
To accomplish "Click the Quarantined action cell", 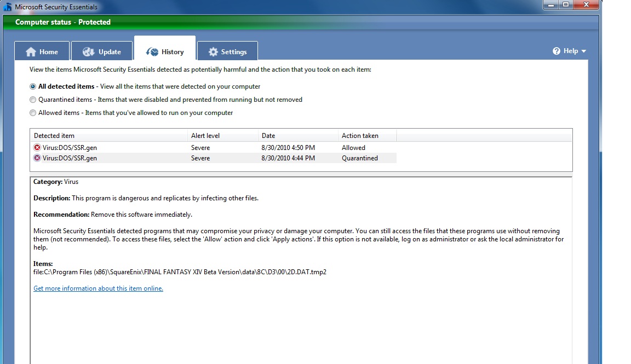I will click(360, 158).
